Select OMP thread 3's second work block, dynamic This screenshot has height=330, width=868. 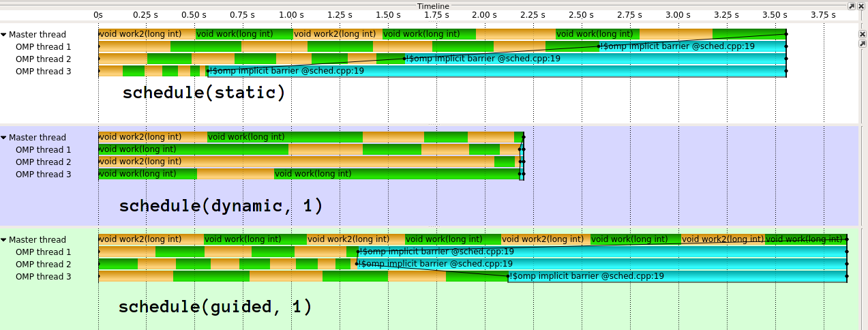(397, 175)
